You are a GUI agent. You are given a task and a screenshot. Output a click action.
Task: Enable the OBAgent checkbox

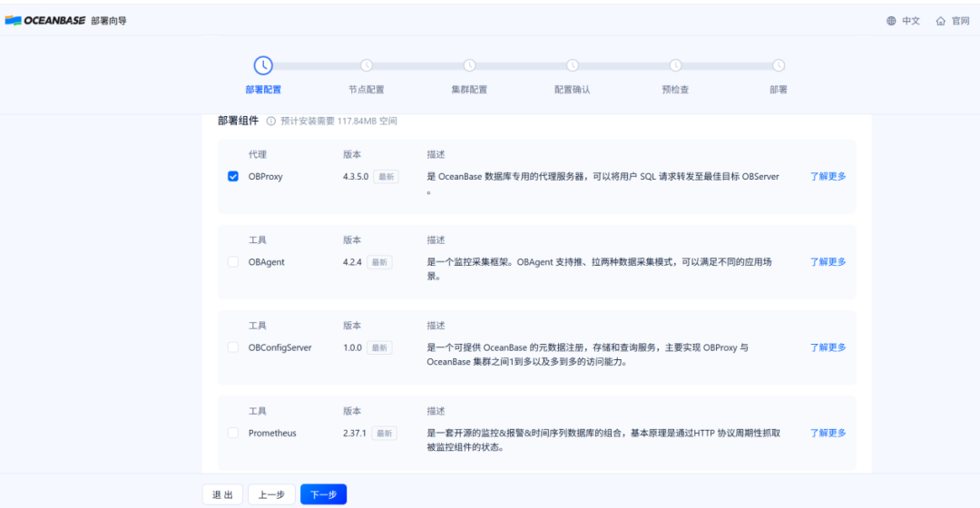point(233,262)
